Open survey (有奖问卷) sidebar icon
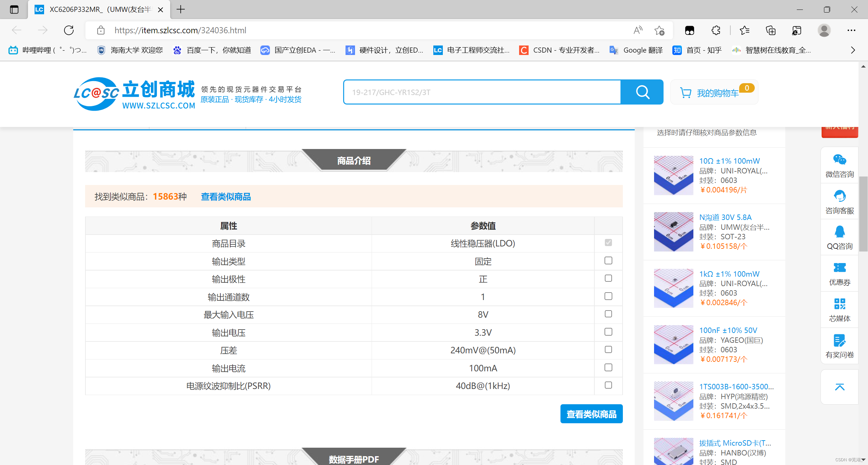The height and width of the screenshot is (465, 868). tap(840, 346)
